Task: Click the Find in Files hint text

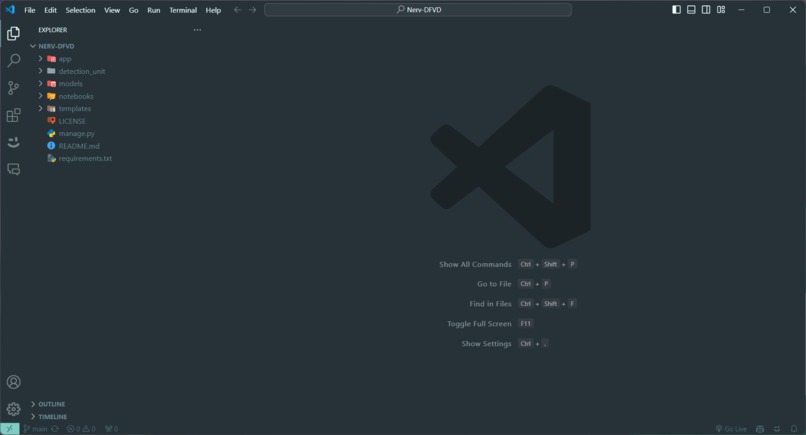Action: [490, 304]
